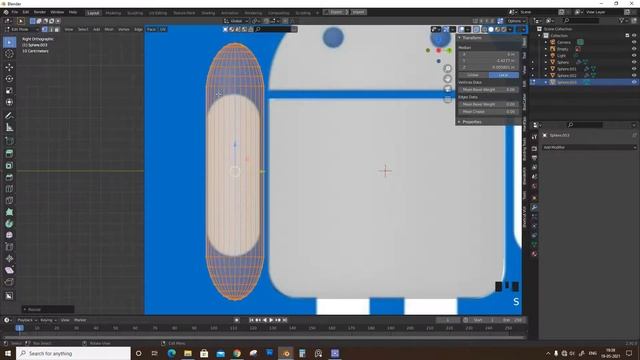Click the Local button in Transform panel
640x360 pixels.
tap(504, 75)
